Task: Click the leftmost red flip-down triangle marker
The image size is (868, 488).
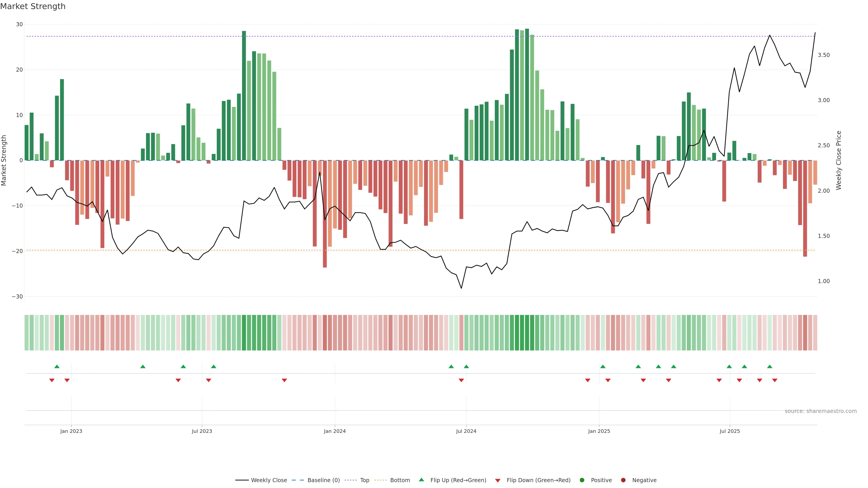Action: click(52, 380)
